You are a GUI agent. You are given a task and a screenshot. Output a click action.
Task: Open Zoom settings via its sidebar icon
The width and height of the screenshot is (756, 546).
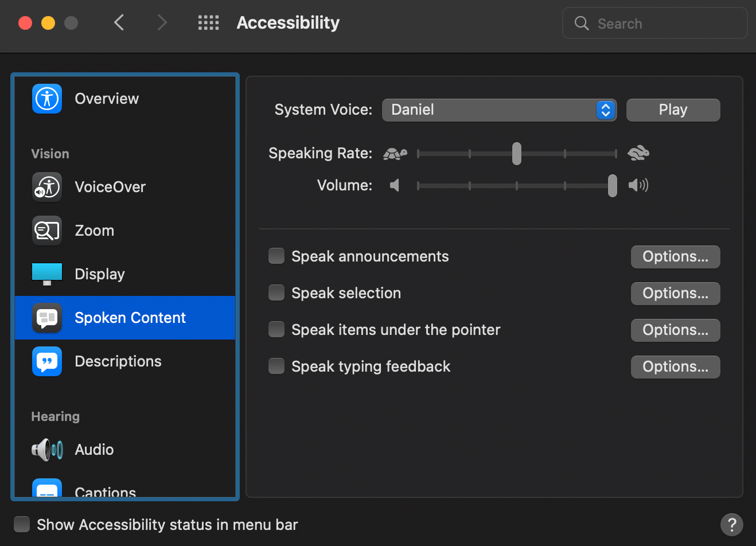click(x=46, y=230)
